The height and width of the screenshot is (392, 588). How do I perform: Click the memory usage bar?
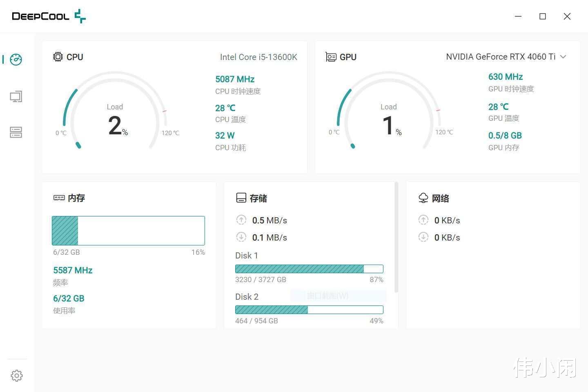click(128, 231)
